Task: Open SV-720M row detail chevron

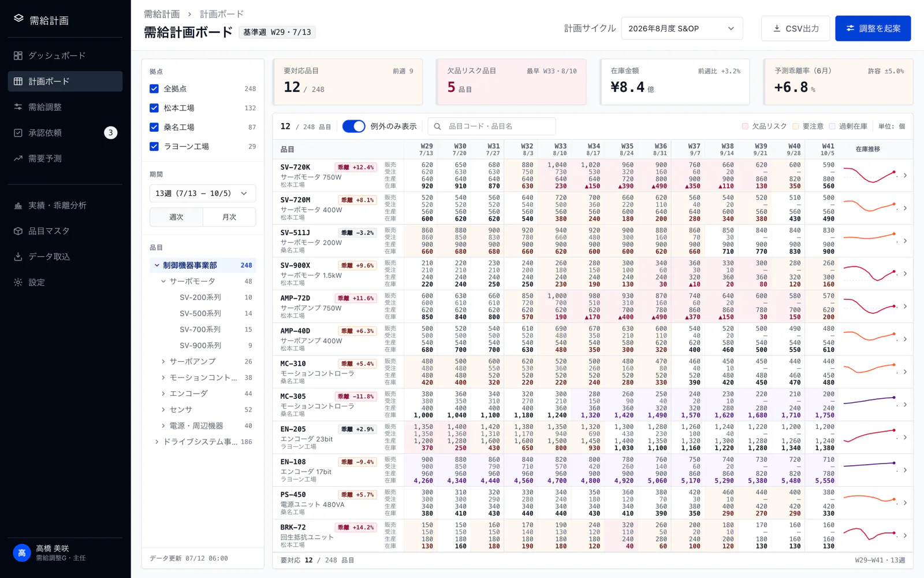Action: (x=905, y=208)
